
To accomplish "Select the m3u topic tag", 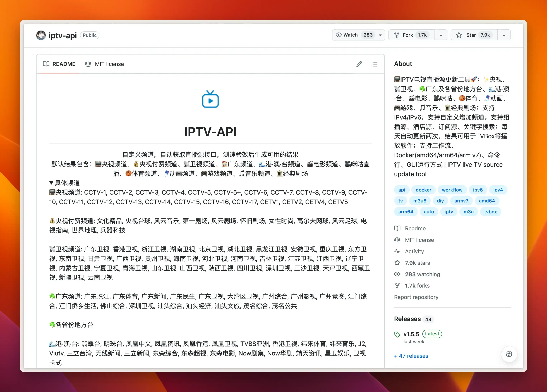I will click(468, 212).
